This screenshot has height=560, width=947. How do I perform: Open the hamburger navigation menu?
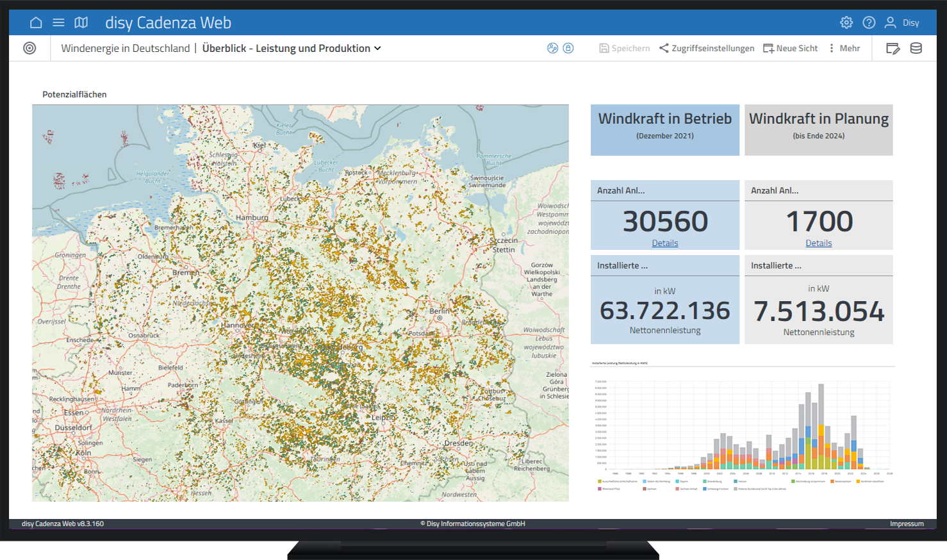pyautogui.click(x=58, y=22)
